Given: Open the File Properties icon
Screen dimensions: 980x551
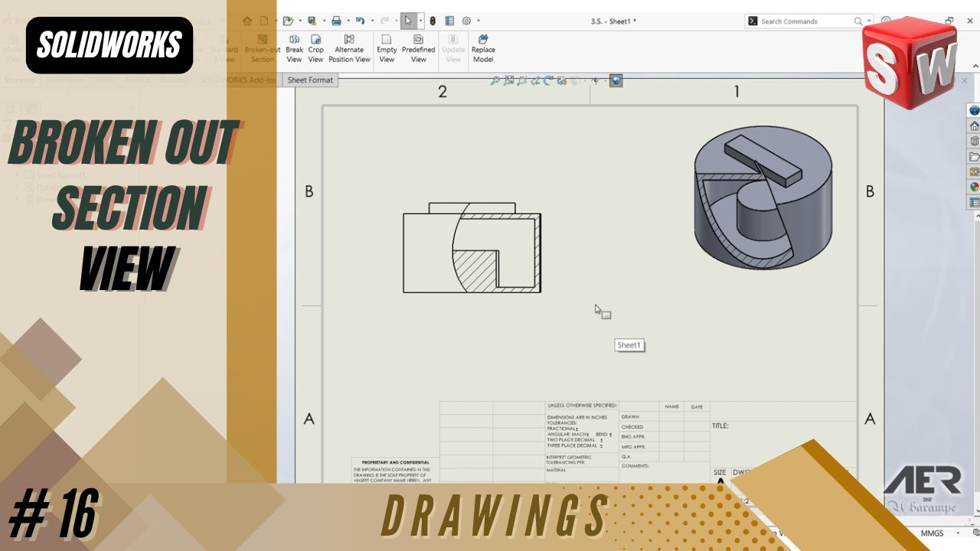Looking at the screenshot, I should pos(449,21).
